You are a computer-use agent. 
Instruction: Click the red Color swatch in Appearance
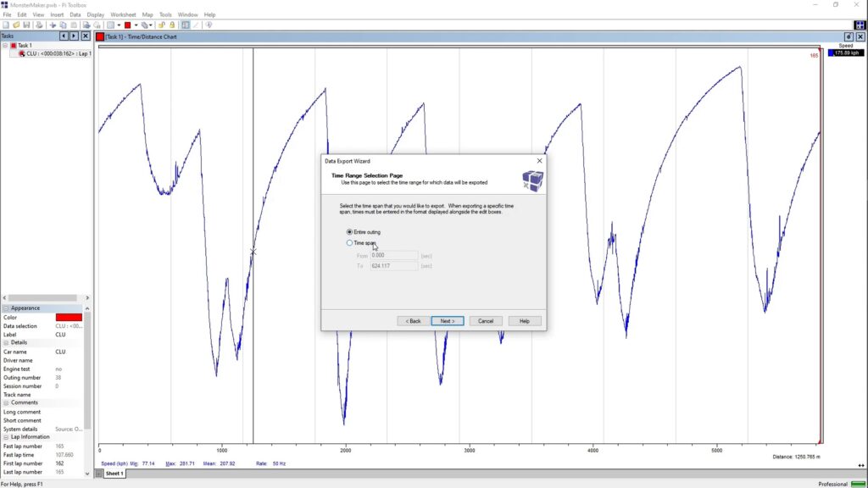(x=67, y=317)
